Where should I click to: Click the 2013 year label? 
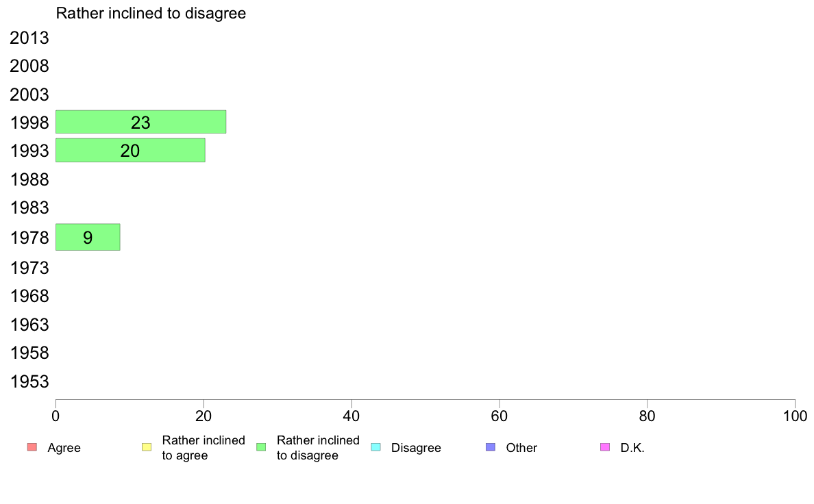click(x=29, y=38)
